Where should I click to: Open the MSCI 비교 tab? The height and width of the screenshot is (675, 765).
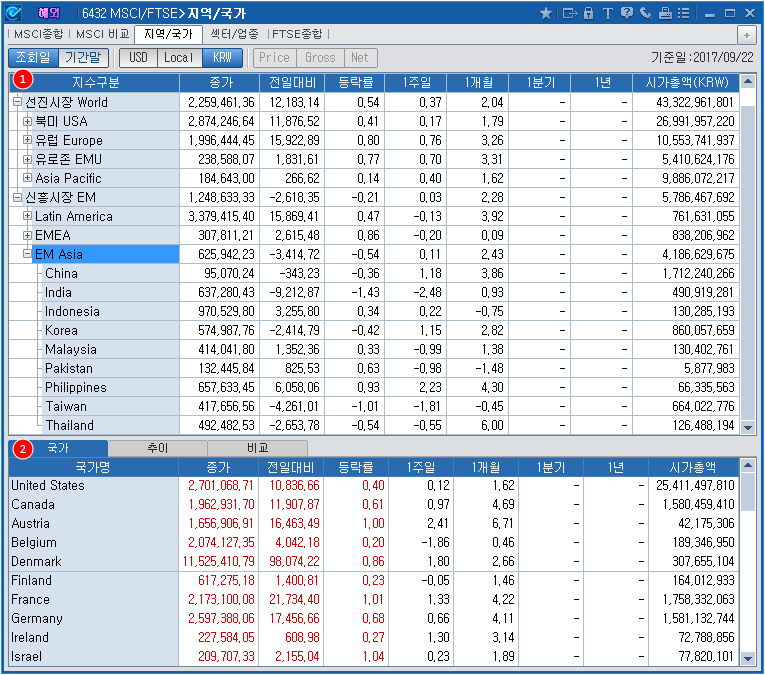pos(102,34)
